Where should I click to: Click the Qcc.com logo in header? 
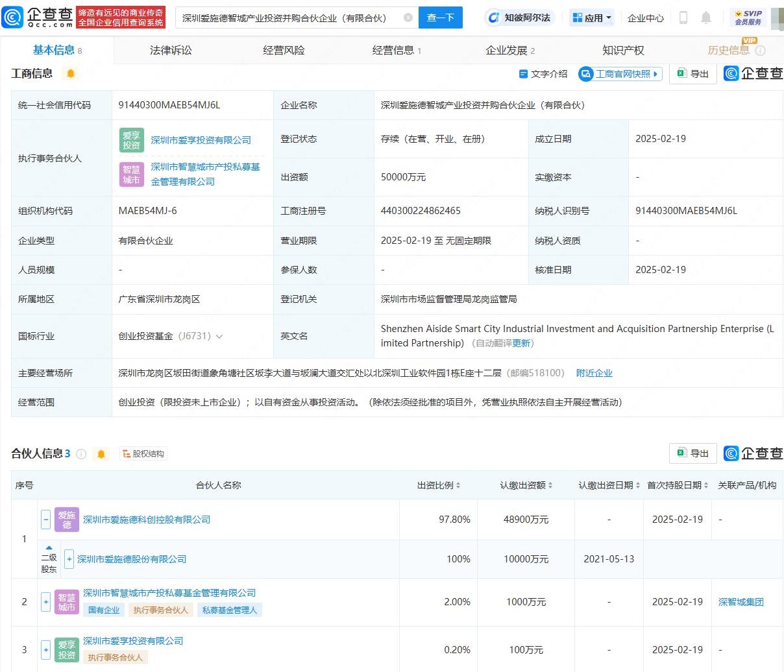[38, 18]
